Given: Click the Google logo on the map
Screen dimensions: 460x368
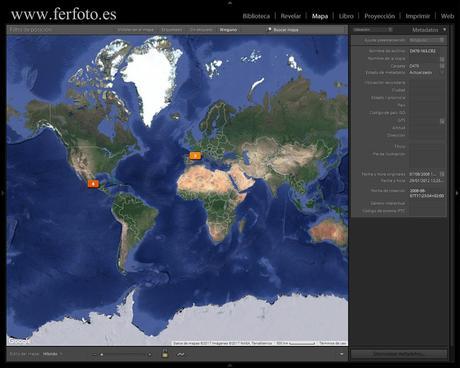Looking at the screenshot, I should pos(19,341).
